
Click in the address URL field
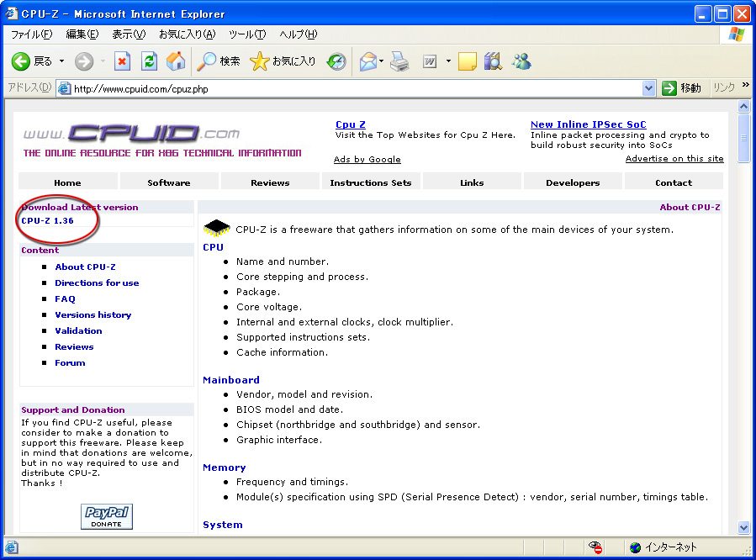click(356, 88)
